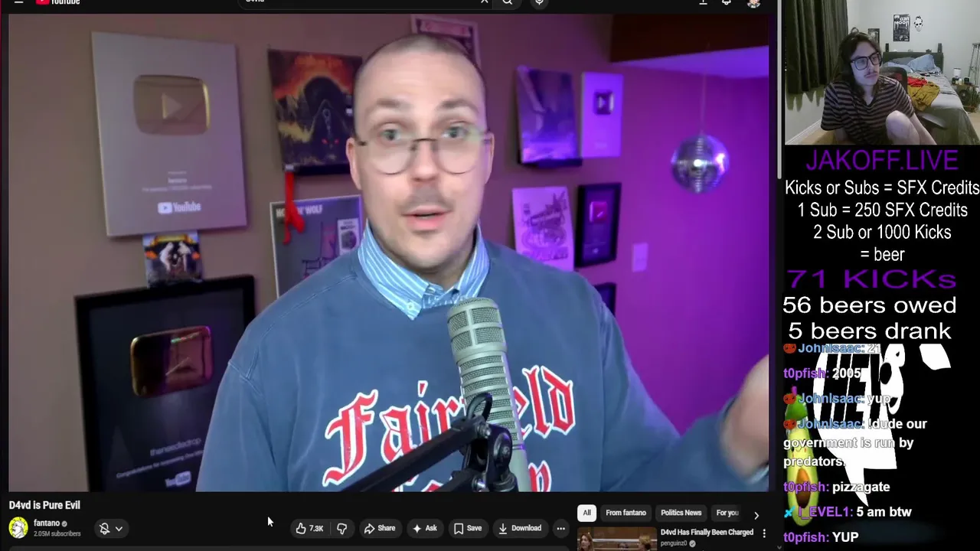
Task: Open the Ask AI button
Action: pyautogui.click(x=424, y=528)
